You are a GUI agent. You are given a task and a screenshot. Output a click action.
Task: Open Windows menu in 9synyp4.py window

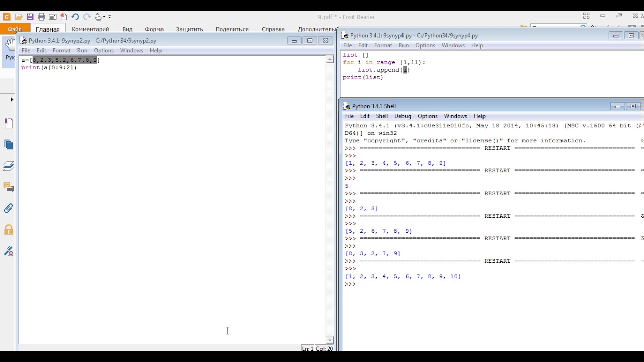pyautogui.click(x=453, y=45)
